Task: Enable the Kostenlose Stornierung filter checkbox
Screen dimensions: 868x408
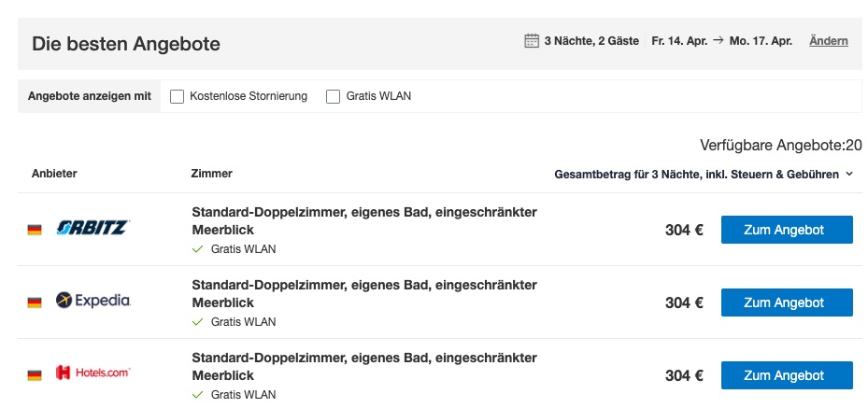Action: (x=178, y=97)
